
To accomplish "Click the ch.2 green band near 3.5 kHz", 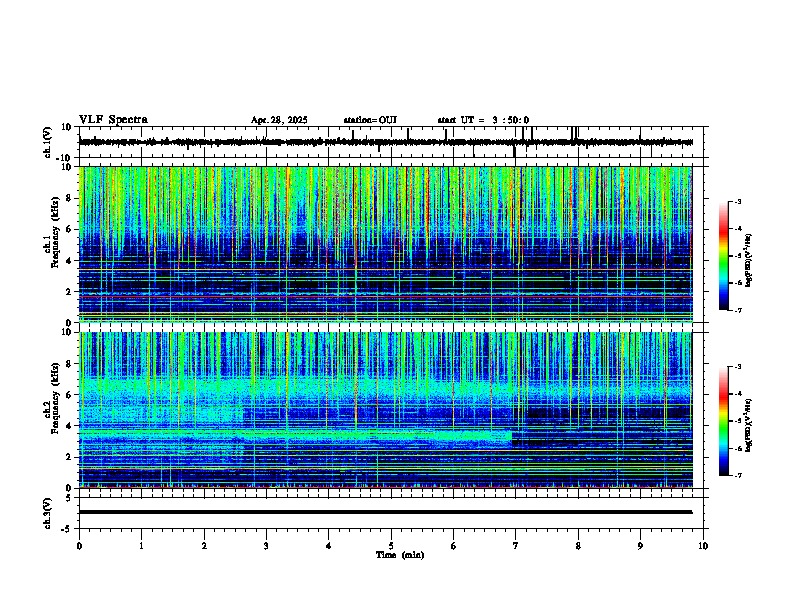I will pyautogui.click(x=295, y=434).
